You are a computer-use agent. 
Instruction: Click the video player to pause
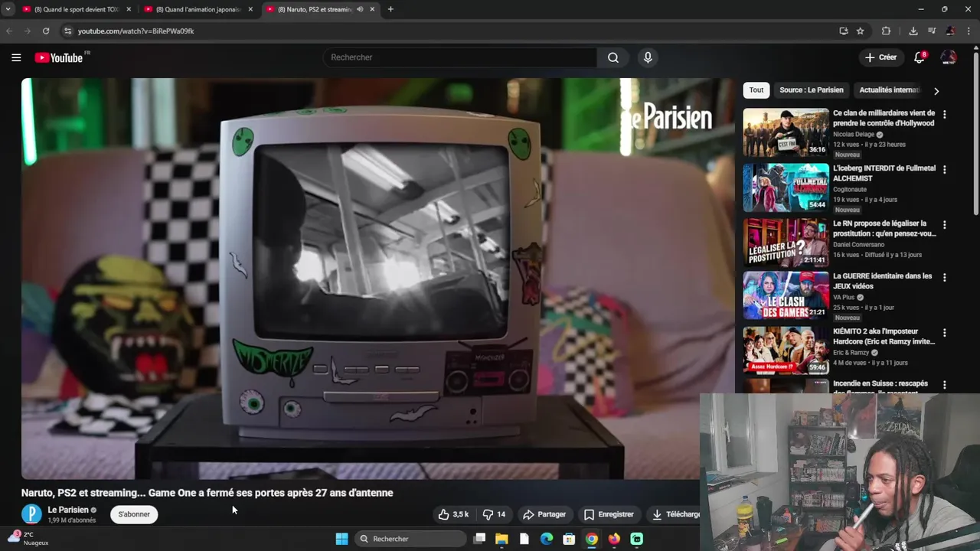coord(378,279)
